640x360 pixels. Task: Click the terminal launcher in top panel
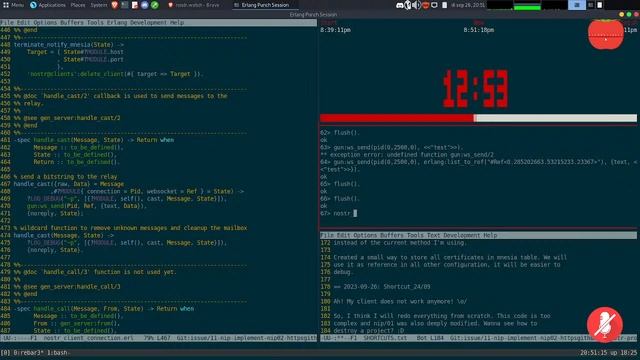124,5
